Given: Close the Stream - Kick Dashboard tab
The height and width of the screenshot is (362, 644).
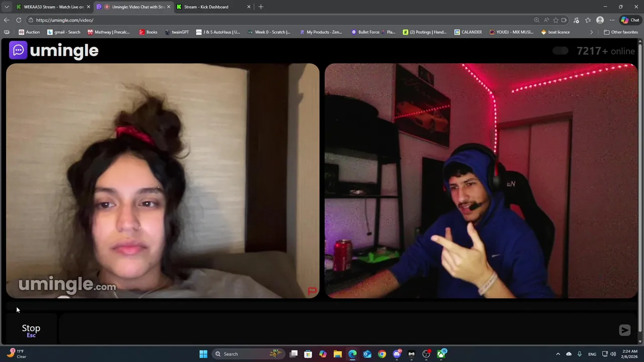Looking at the screenshot, I should point(249,7).
